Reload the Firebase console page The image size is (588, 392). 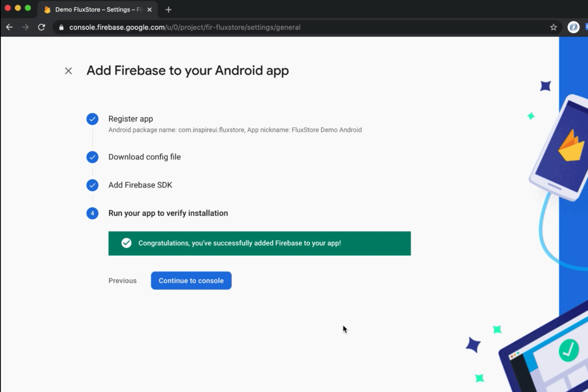tap(41, 27)
